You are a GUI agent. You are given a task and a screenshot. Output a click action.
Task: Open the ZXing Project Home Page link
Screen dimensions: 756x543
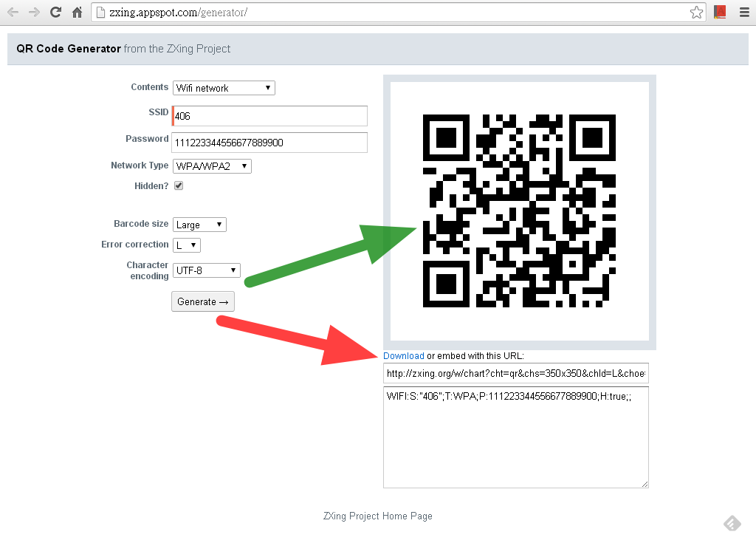coord(377,516)
